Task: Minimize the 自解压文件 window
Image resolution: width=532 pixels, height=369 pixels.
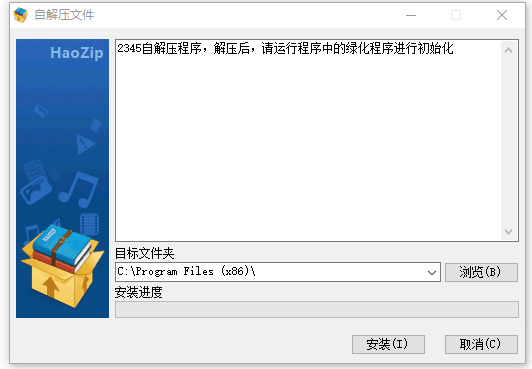Action: (x=411, y=15)
